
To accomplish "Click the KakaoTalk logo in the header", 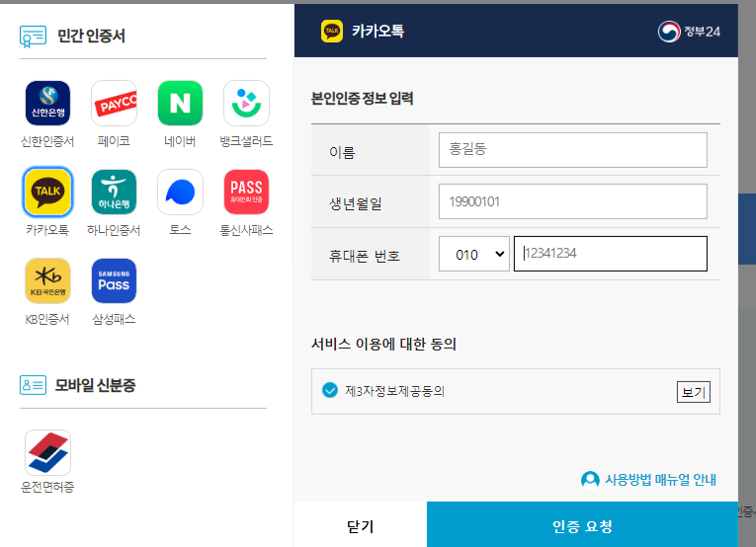I will 332,31.
